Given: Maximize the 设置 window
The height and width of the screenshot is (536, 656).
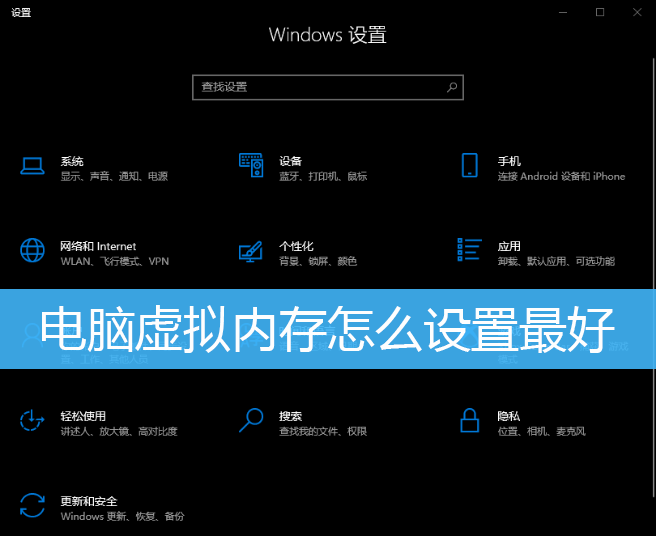Looking at the screenshot, I should pos(600,12).
